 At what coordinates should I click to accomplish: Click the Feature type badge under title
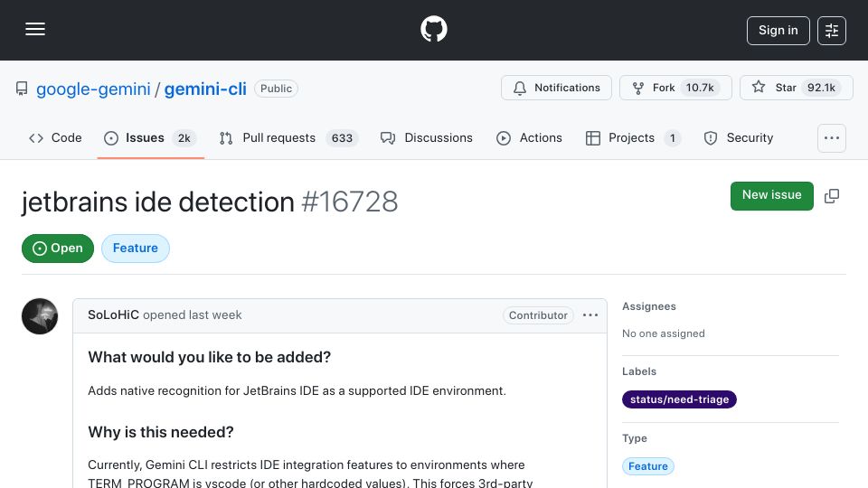click(135, 248)
